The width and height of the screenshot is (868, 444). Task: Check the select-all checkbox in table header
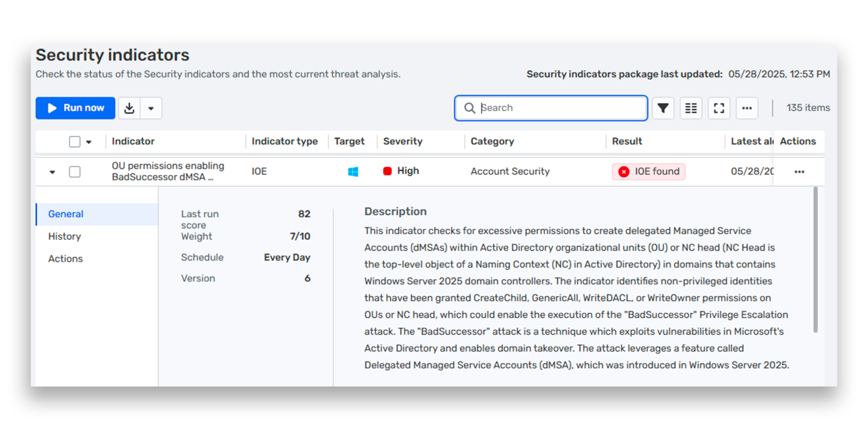pos(75,141)
